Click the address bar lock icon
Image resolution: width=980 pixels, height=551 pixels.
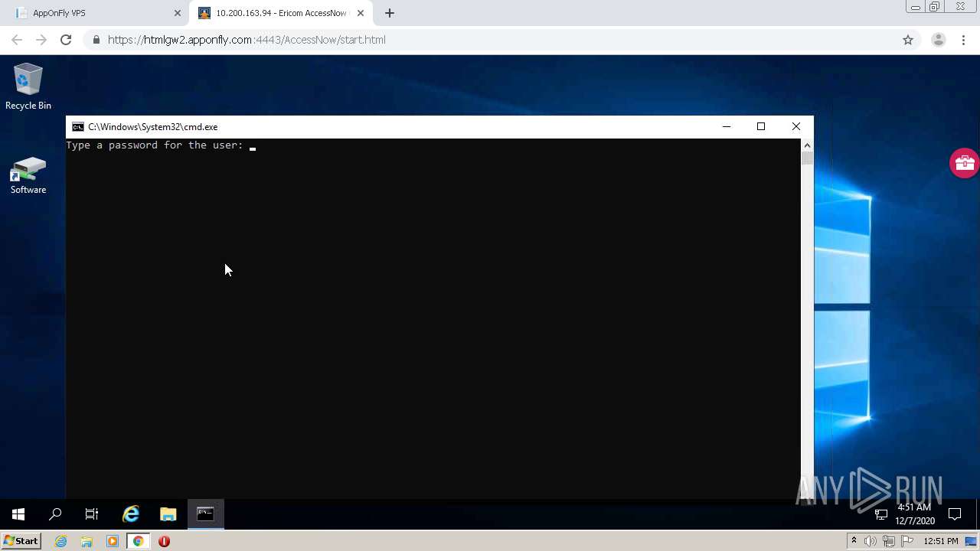pyautogui.click(x=96, y=40)
